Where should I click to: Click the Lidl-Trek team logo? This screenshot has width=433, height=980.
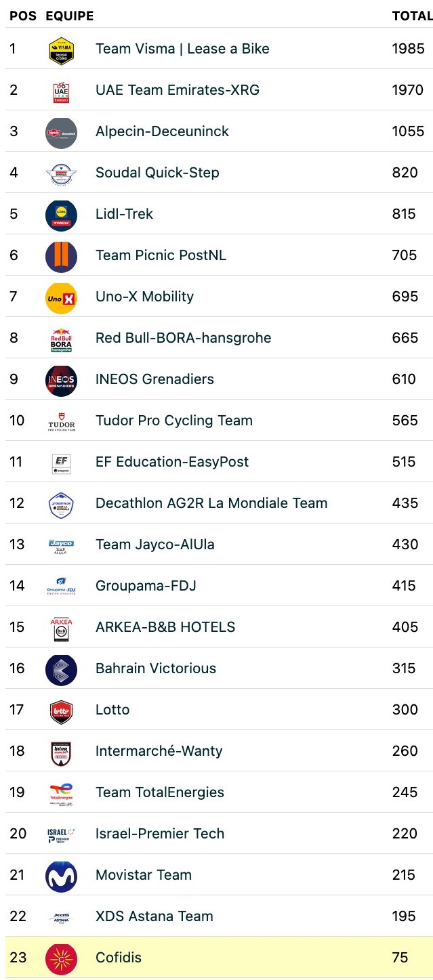pyautogui.click(x=61, y=215)
